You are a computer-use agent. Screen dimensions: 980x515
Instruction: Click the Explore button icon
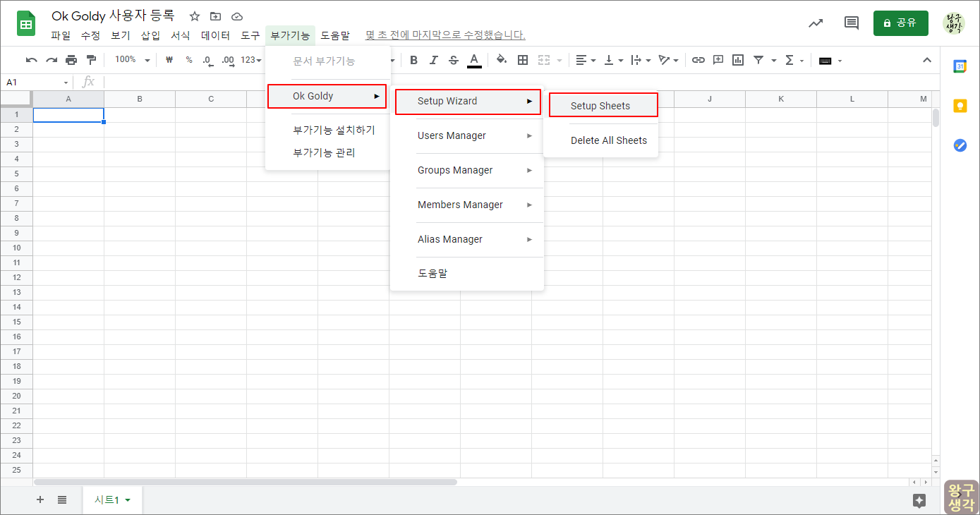pyautogui.click(x=919, y=500)
